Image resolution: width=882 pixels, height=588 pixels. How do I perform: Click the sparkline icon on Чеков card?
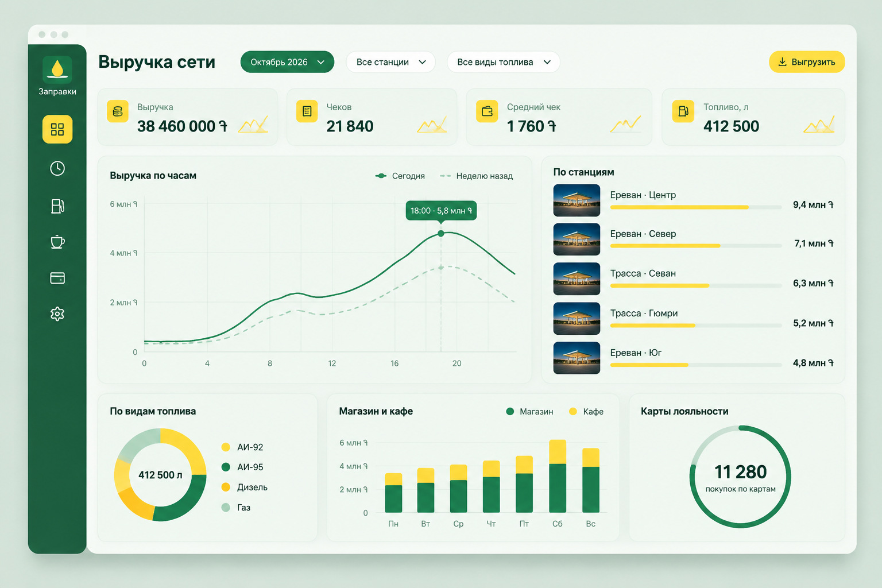(432, 125)
